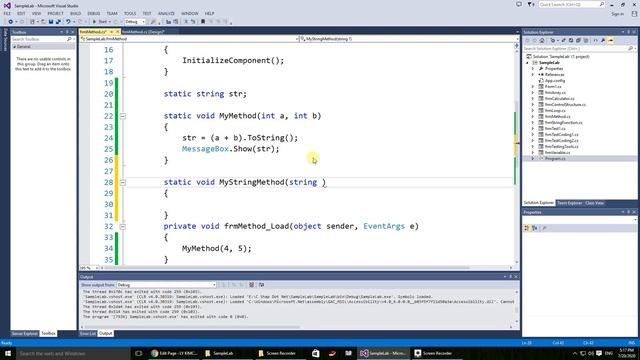This screenshot has height=360, width=640.
Task: Close the frmMethod.cs tab
Action: click(x=118, y=31)
